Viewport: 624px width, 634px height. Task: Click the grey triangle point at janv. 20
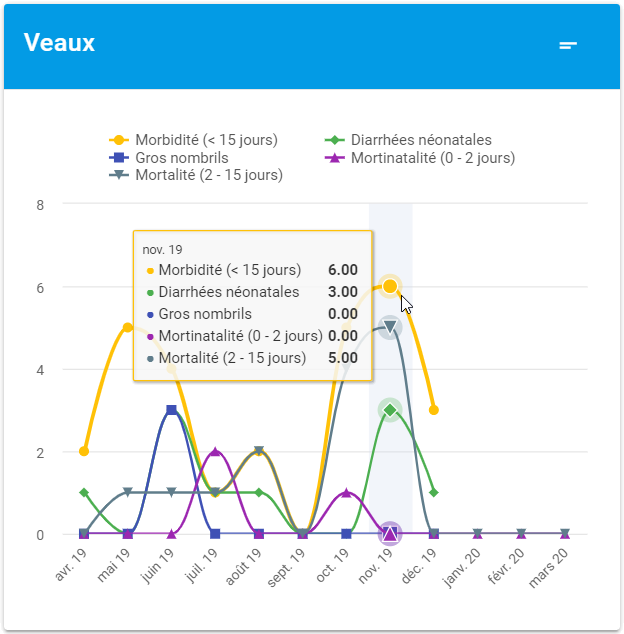478,533
